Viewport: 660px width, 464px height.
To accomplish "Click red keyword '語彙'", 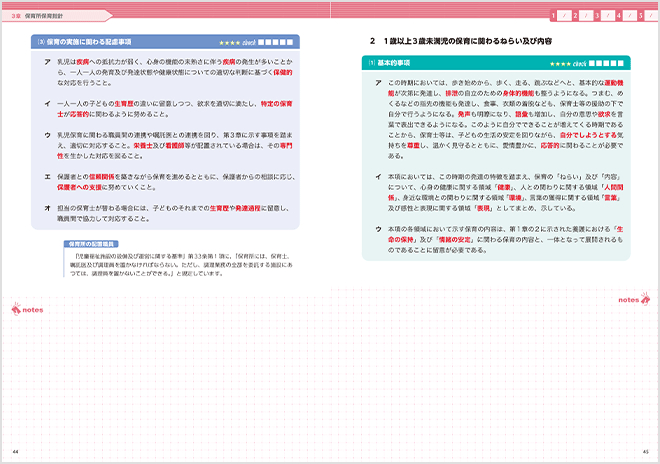I will tap(521, 114).
